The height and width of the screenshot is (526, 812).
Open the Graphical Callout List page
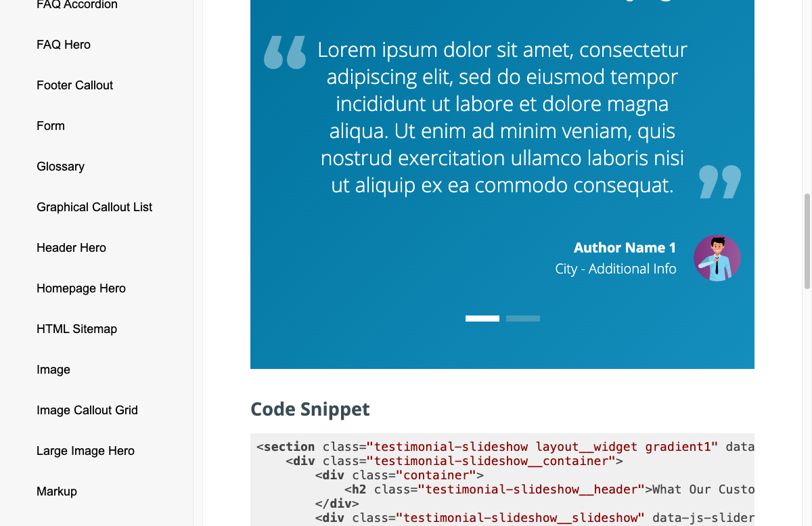point(94,207)
